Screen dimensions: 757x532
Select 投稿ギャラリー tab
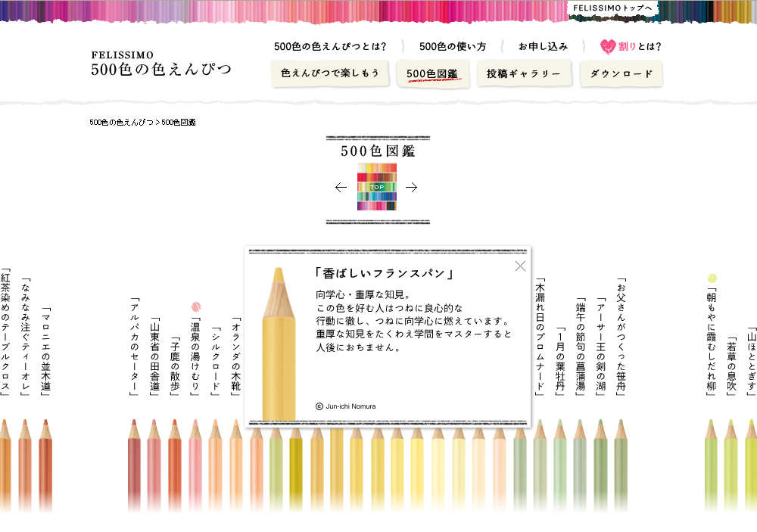(x=524, y=73)
